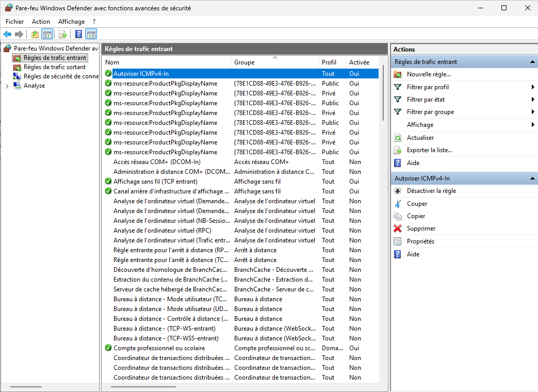Viewport: 538px width, 392px height.
Task: Open Help from the toolbar icon
Action: pyautogui.click(x=78, y=34)
